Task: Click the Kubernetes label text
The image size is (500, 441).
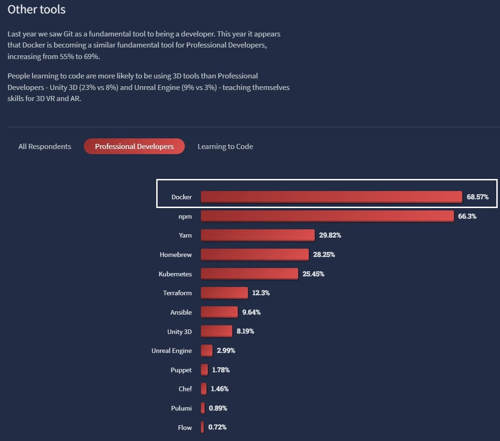Action: [x=175, y=274]
